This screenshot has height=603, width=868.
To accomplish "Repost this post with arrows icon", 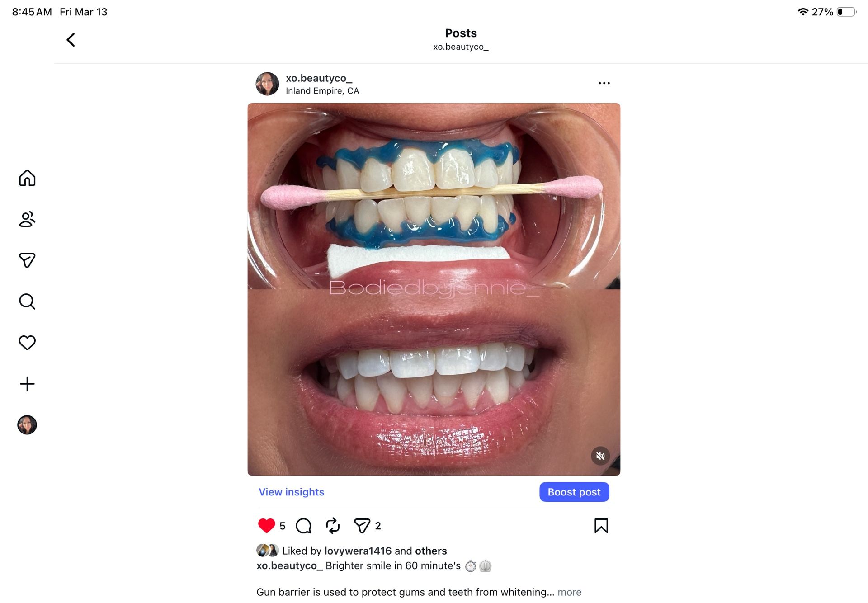I will click(x=333, y=526).
